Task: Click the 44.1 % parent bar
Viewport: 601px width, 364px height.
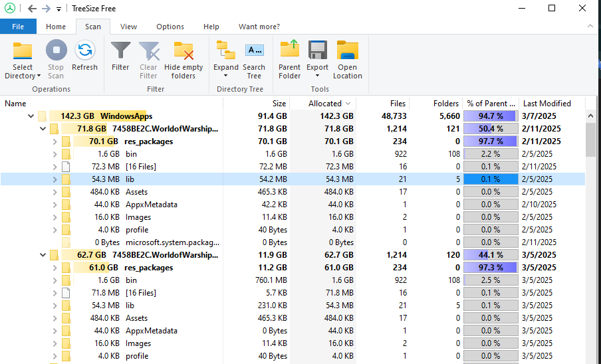Action: [491, 255]
